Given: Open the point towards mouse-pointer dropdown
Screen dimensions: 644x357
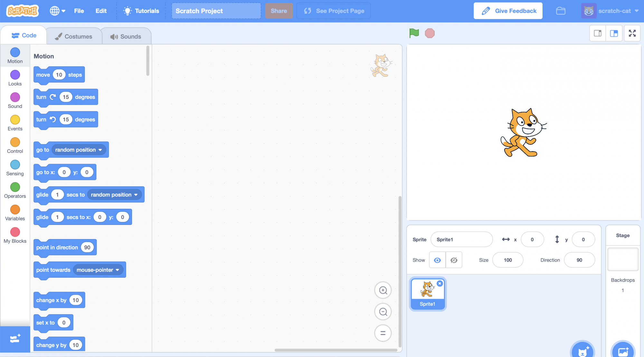Looking at the screenshot, I should [x=117, y=270].
